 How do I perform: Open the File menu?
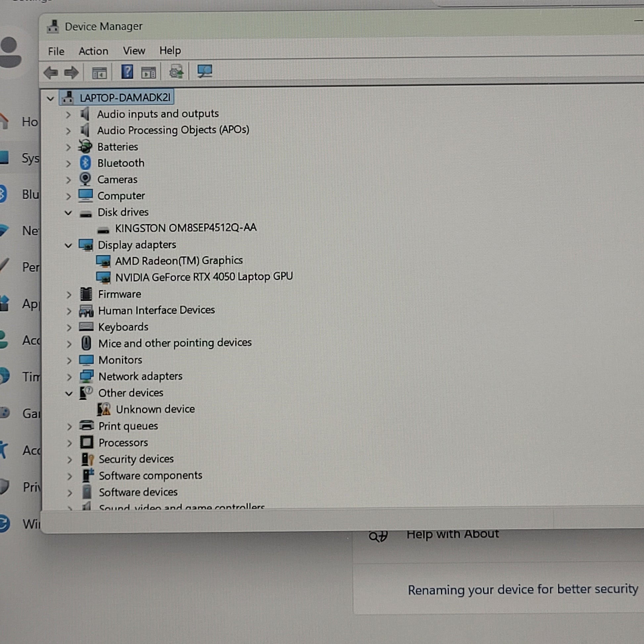click(x=56, y=51)
